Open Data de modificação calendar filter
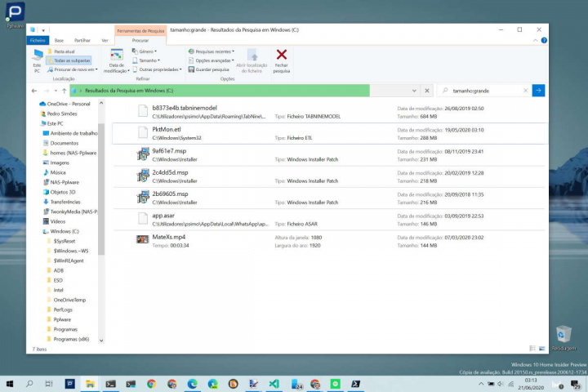 click(x=117, y=61)
